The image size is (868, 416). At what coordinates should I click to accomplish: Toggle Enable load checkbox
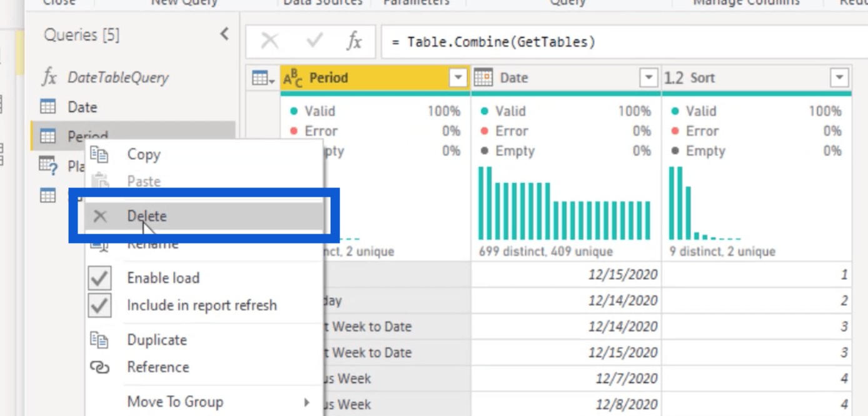[x=100, y=278]
